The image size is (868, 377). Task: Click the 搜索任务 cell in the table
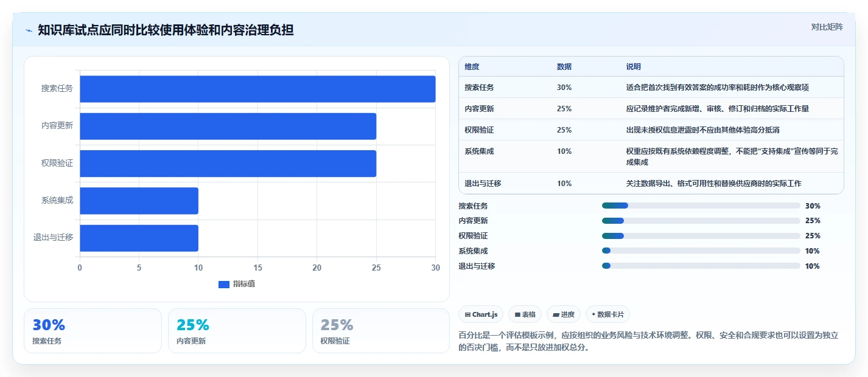coord(479,88)
